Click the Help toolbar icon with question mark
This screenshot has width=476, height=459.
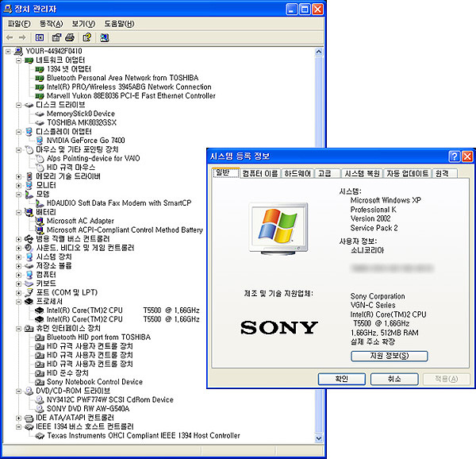pyautogui.click(x=86, y=37)
